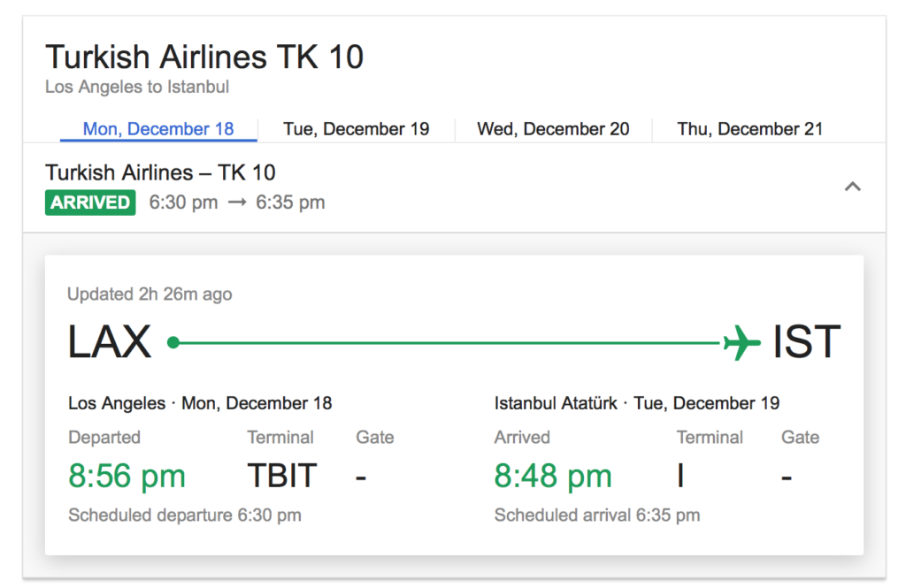This screenshot has width=906, height=588.
Task: Click the 8:48 pm arrived time
Action: [x=553, y=476]
